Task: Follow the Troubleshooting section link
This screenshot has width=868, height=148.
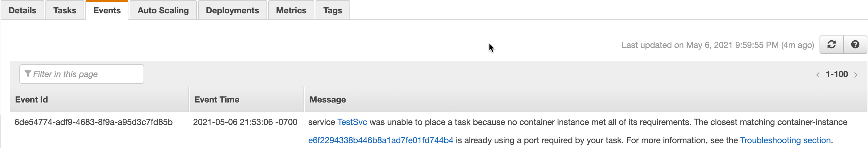Action: click(x=785, y=140)
